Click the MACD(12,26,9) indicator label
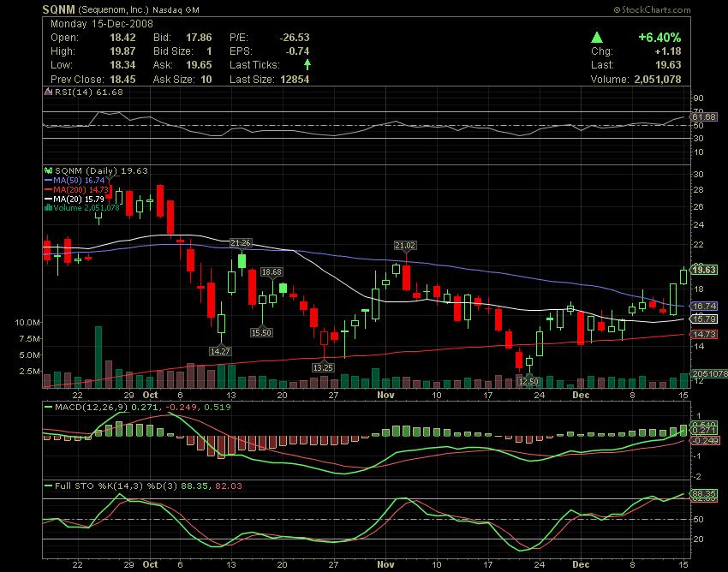Screen dimensions: 728x572 click(92, 408)
